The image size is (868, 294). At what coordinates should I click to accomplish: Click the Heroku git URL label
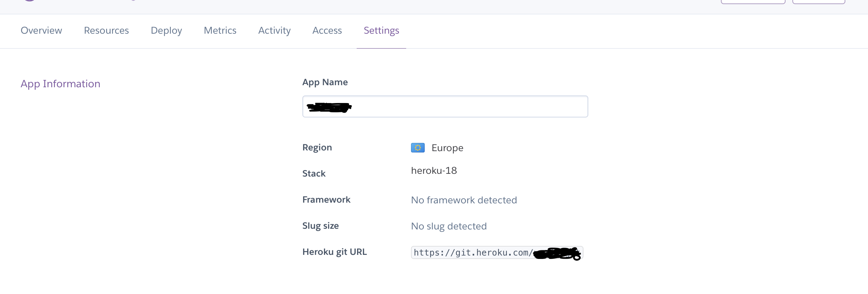(335, 252)
